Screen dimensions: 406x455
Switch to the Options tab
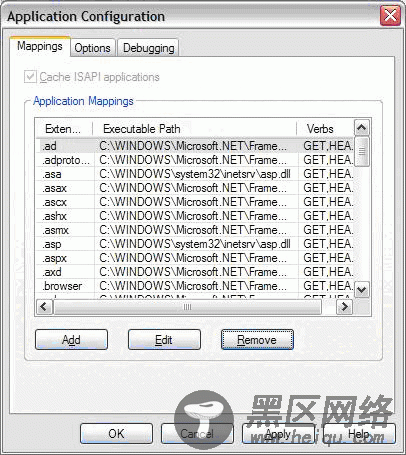point(93,48)
